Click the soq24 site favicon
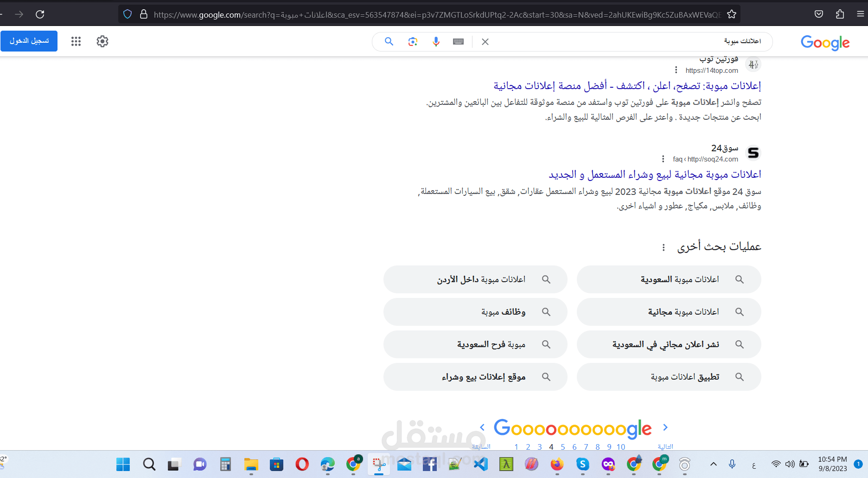Viewport: 868px width, 478px height. click(x=753, y=153)
